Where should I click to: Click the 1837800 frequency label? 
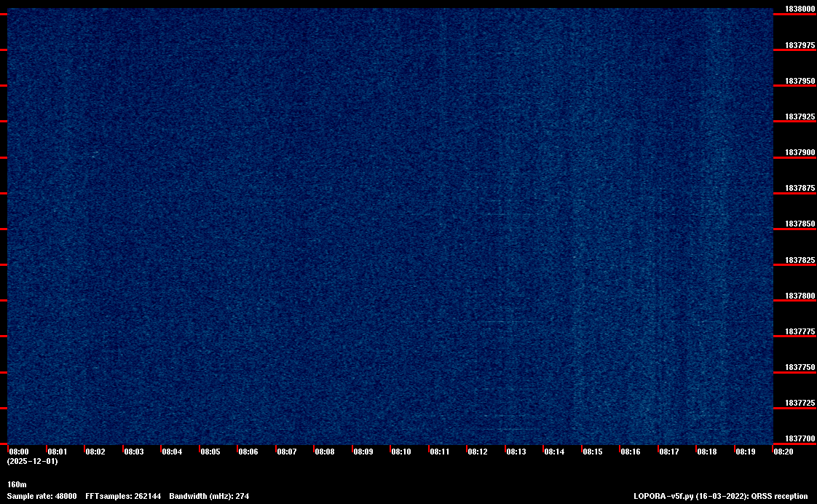[800, 296]
